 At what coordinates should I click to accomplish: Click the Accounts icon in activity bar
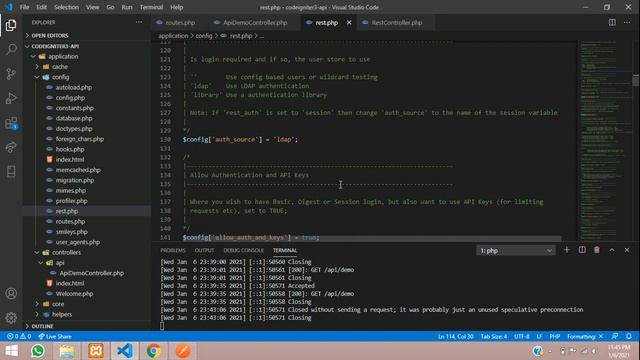click(11, 293)
